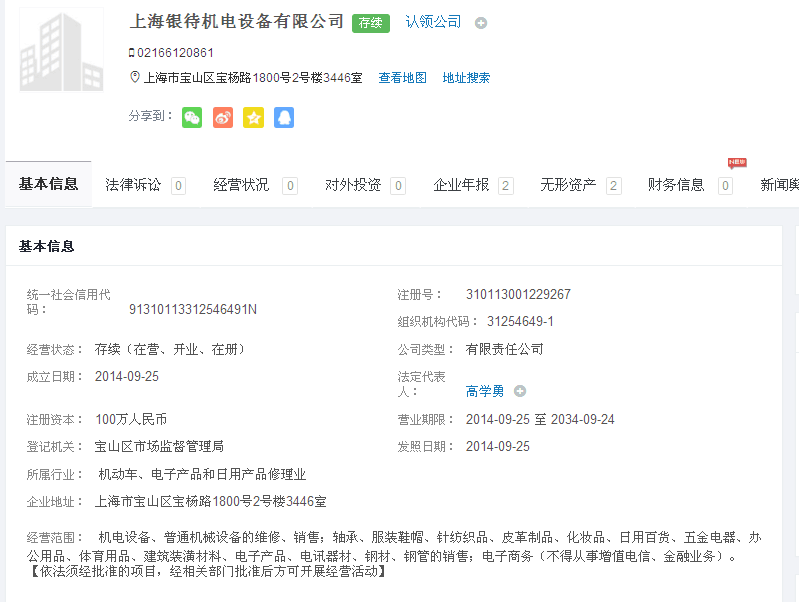The height and width of the screenshot is (602, 799).
Task: Share to QZone with yellow star icon
Action: pyautogui.click(x=254, y=118)
